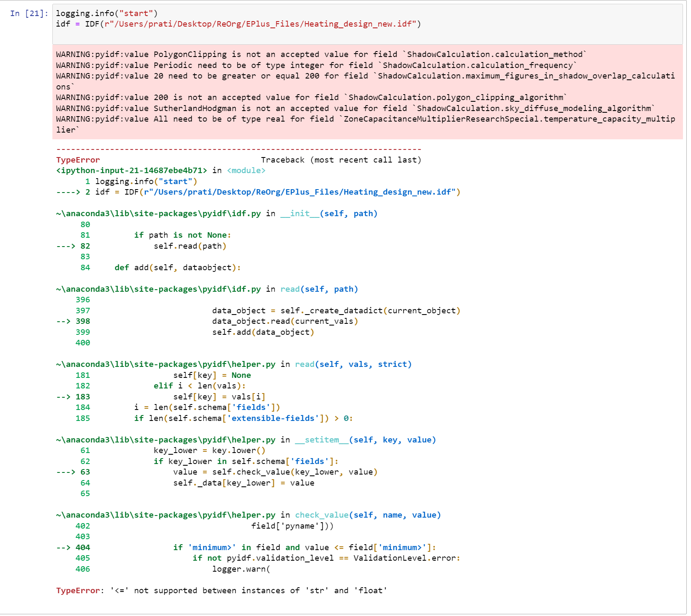Viewport: 691px width, 616px height.
Task: Click the final TypeError '<=' not supported message
Action: click(222, 591)
